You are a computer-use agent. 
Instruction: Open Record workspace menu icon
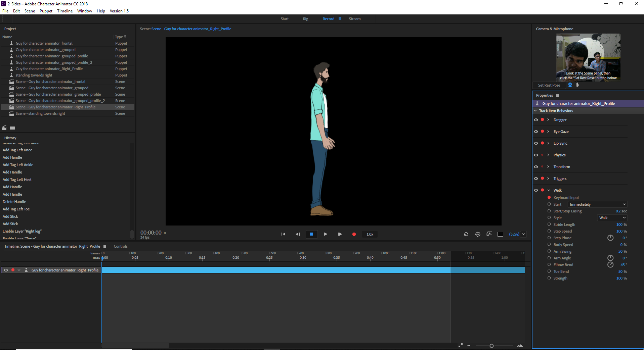[340, 19]
